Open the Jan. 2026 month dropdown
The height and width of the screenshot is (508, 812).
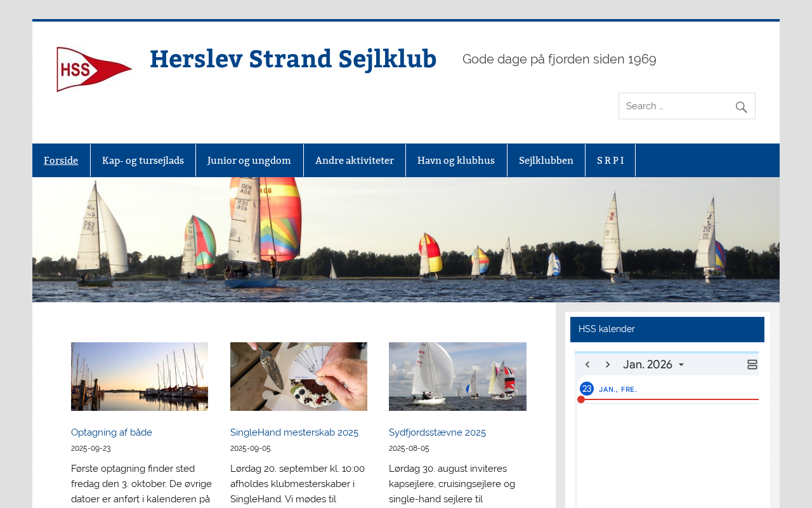654,364
